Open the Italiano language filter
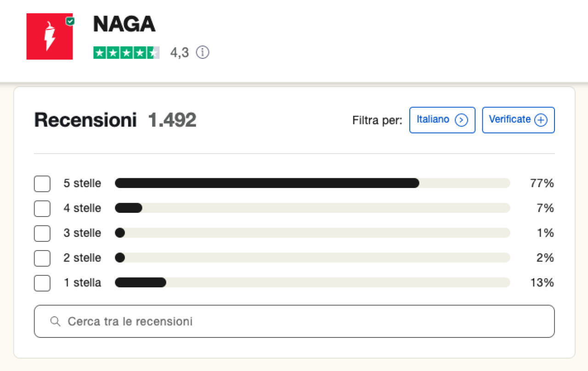This screenshot has width=588, height=371. (x=442, y=120)
